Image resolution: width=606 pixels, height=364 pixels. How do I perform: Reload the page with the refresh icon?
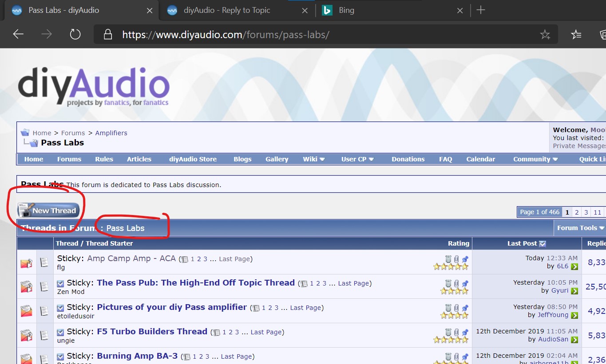tap(75, 34)
